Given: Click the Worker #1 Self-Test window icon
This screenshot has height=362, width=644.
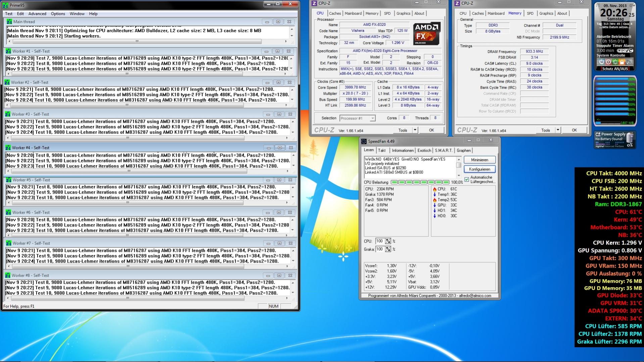Looking at the screenshot, I should (8, 51).
